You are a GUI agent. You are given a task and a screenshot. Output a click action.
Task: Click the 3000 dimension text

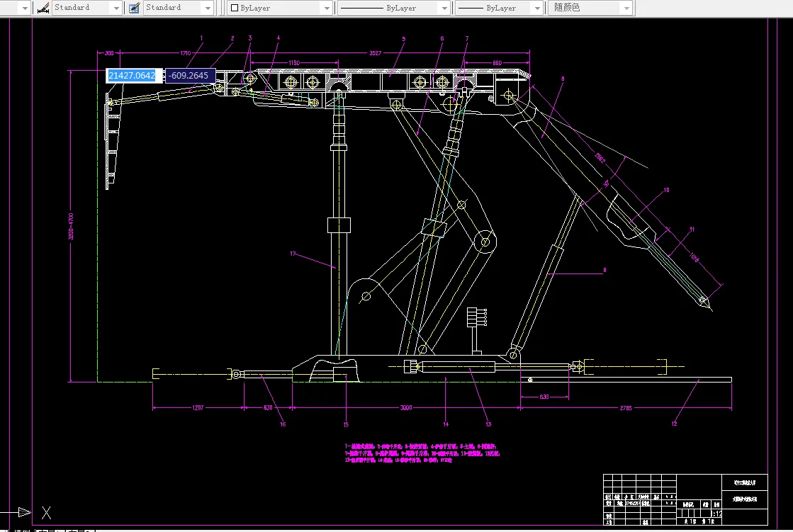tap(406, 407)
